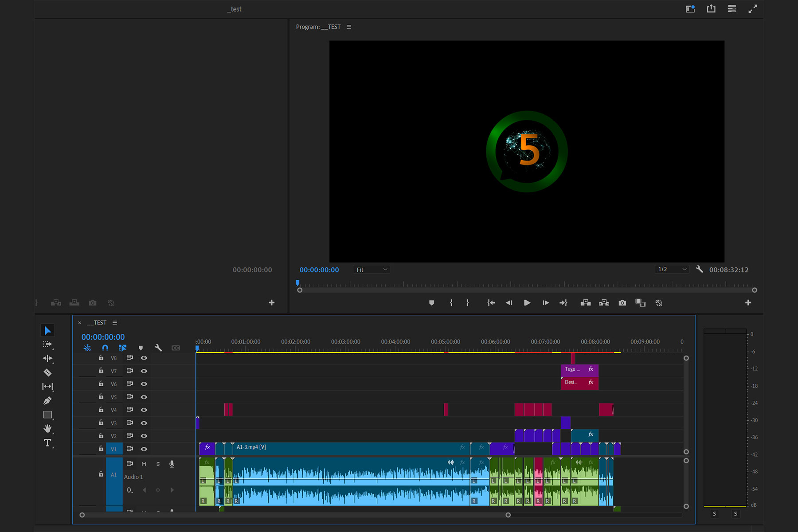798x532 pixels.
Task: Hide track V7 using eye icon
Action: coord(144,371)
